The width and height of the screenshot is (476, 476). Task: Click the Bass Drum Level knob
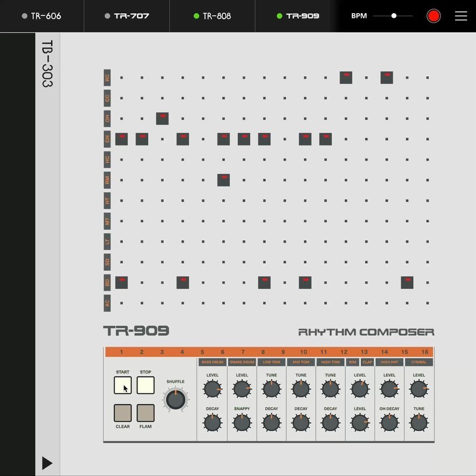(212, 389)
